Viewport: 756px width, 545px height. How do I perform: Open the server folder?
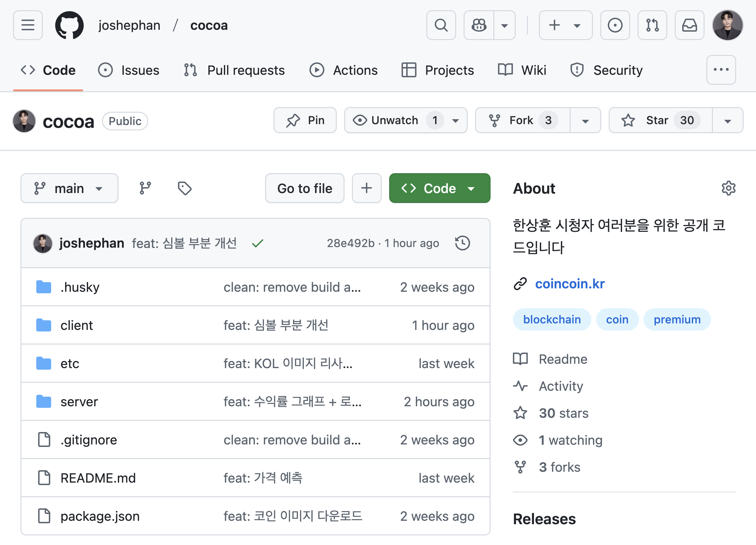coord(79,402)
